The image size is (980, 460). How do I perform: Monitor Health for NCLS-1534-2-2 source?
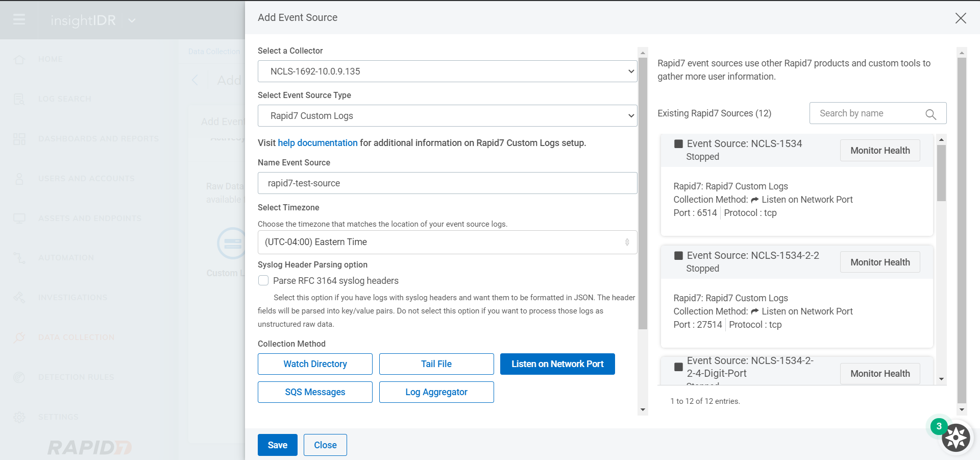click(880, 262)
